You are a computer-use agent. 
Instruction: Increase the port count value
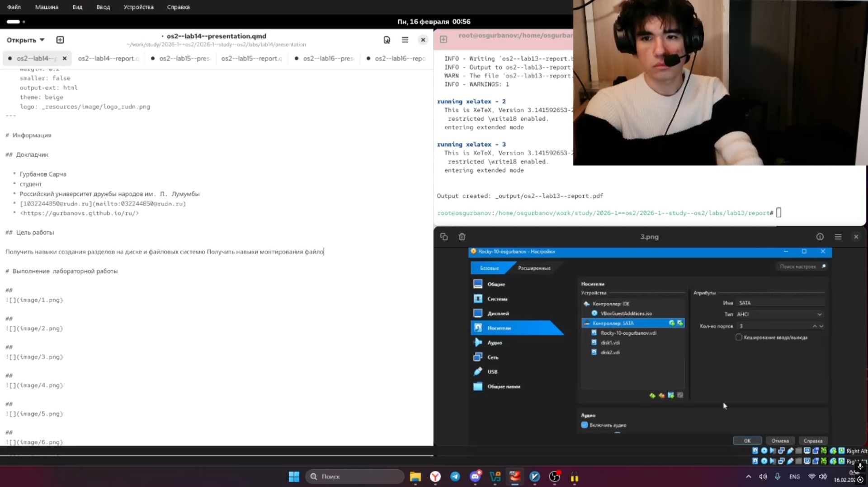pyautogui.click(x=815, y=326)
